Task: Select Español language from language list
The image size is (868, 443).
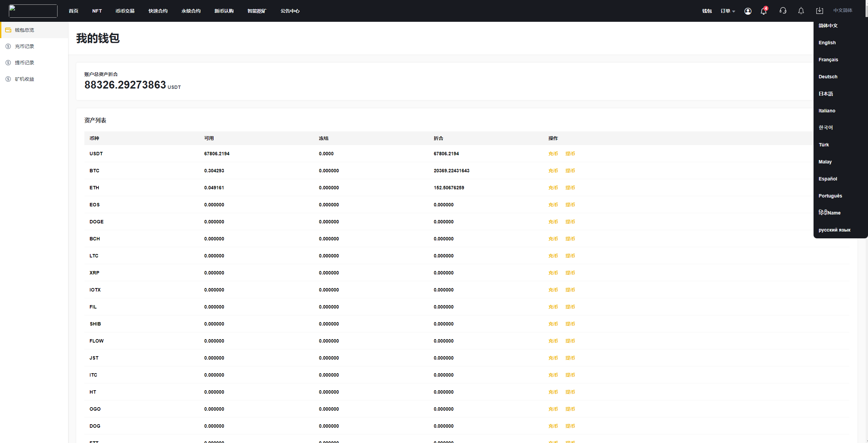Action: (x=829, y=178)
